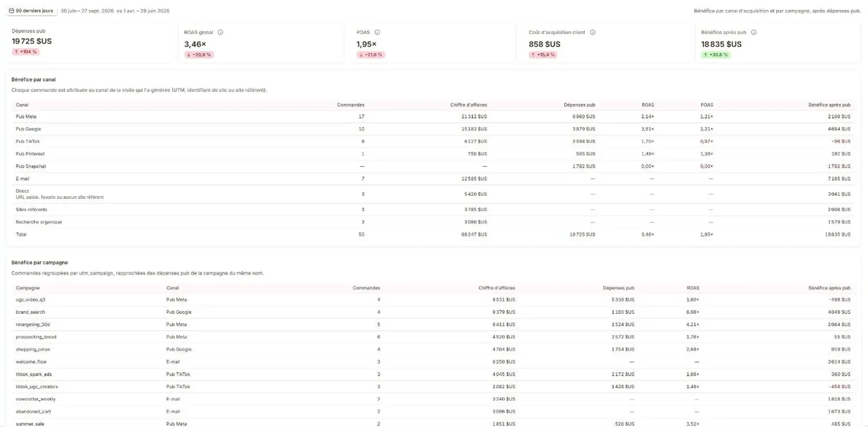Click the Bénéfice par canal section title

[34, 79]
